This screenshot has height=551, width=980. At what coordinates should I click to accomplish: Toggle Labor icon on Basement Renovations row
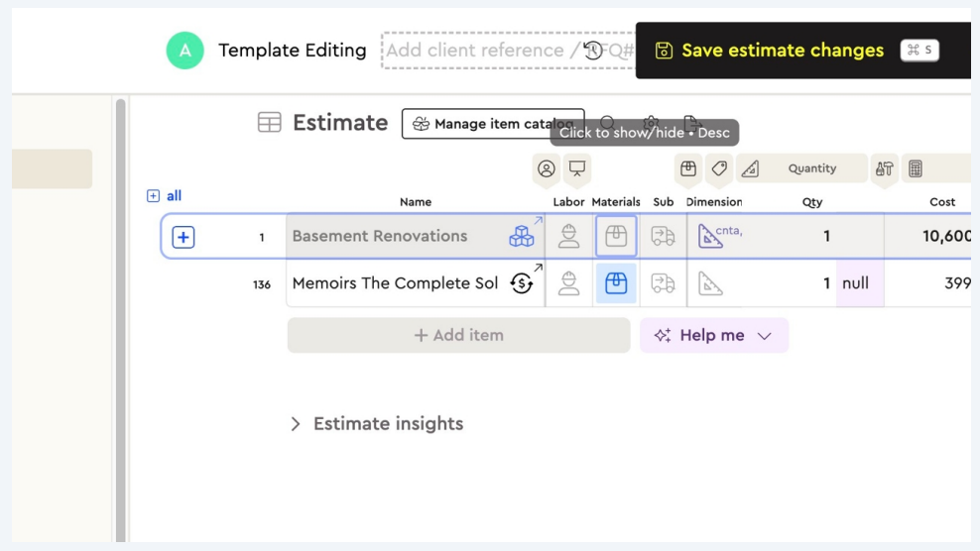click(568, 236)
